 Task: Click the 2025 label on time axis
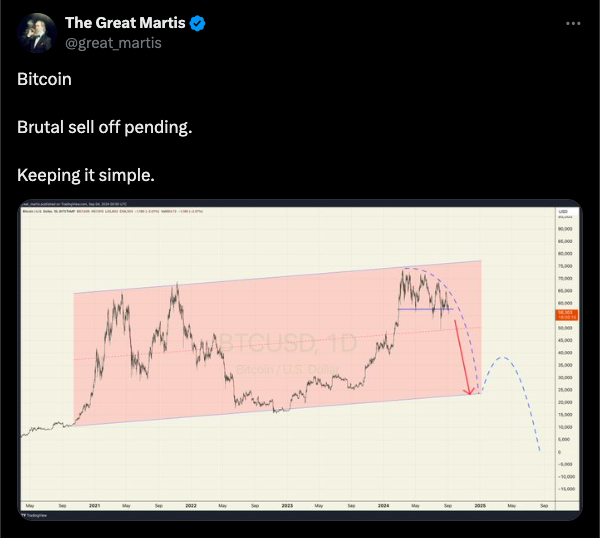480,505
